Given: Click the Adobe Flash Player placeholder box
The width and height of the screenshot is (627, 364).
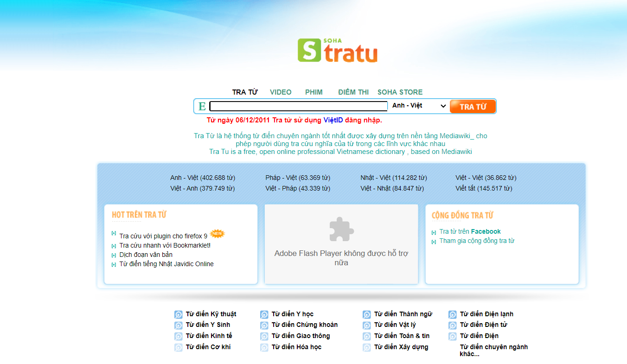Looking at the screenshot, I should pyautogui.click(x=341, y=244).
